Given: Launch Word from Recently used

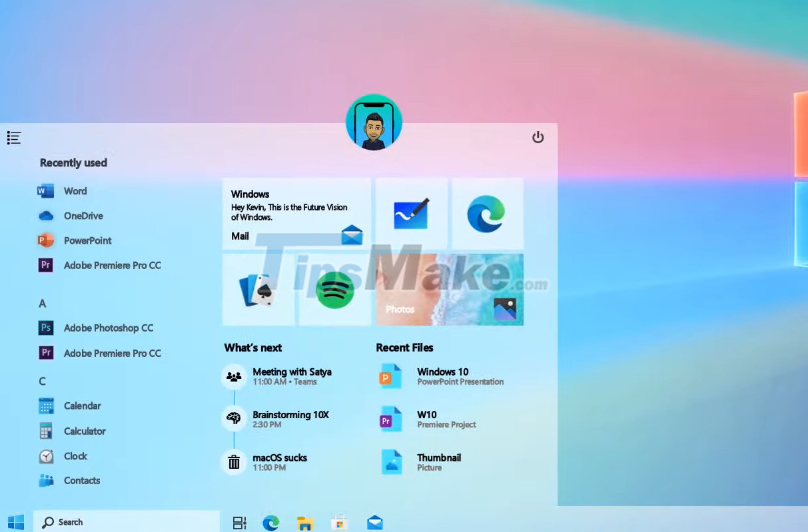Looking at the screenshot, I should [75, 191].
